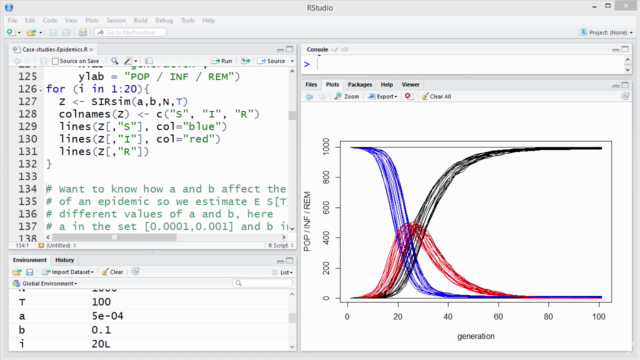
Task: Collapse the for loop fold at line 126
Action: (40, 89)
